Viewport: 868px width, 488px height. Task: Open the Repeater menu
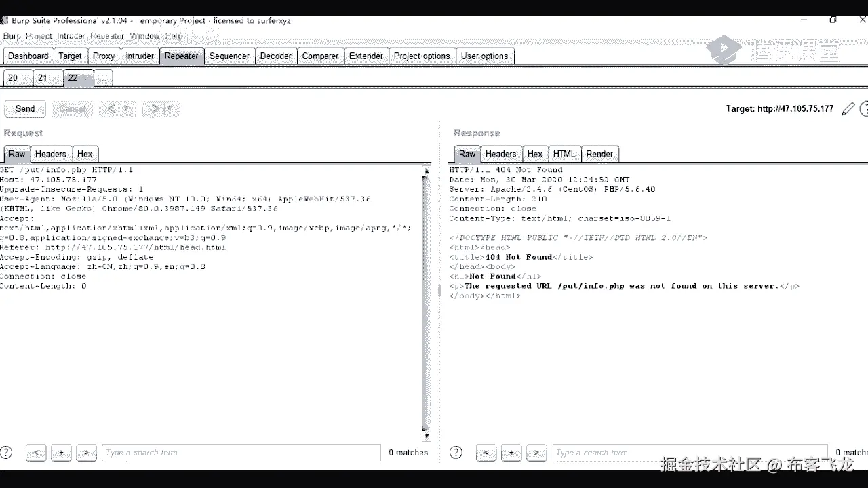[x=107, y=36]
